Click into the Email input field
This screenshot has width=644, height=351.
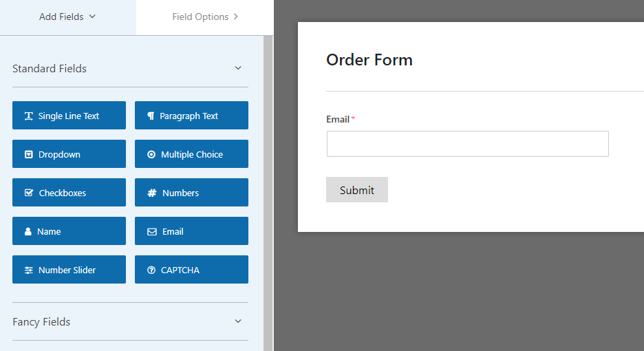click(467, 144)
